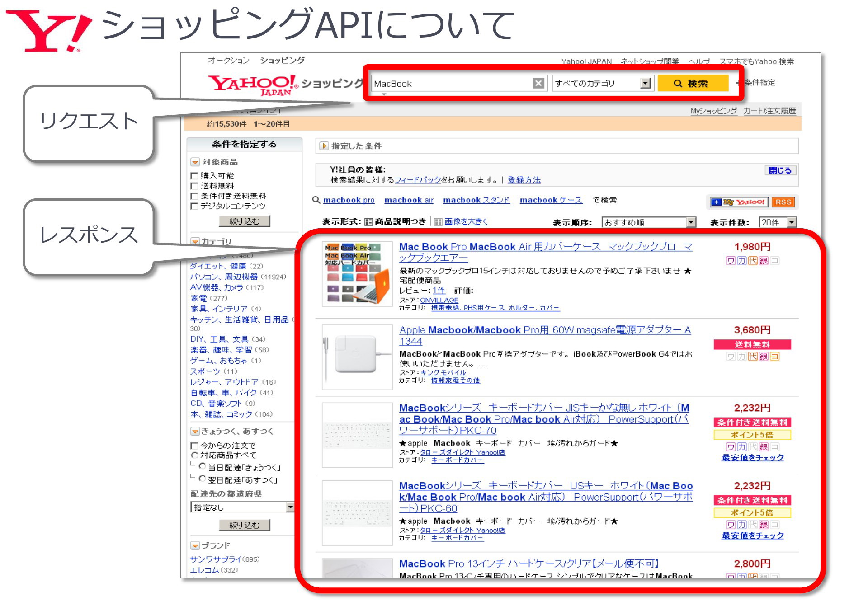Click 最安値をチェック for PKC-60 item
This screenshot has height=601, width=868.
(x=753, y=535)
